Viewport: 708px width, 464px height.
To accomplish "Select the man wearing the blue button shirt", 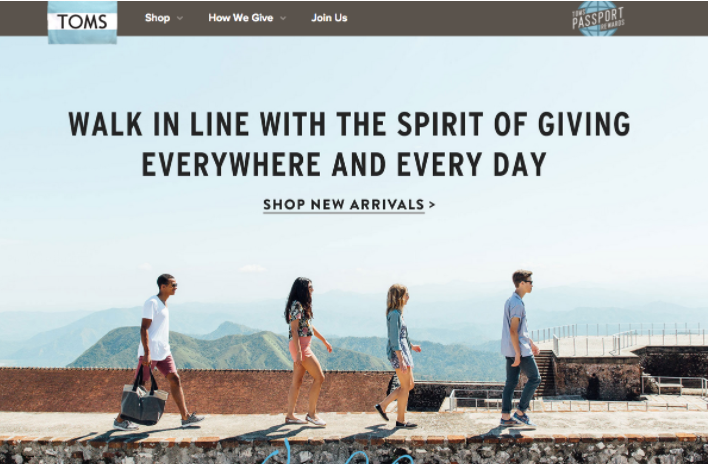I will coord(520,348).
